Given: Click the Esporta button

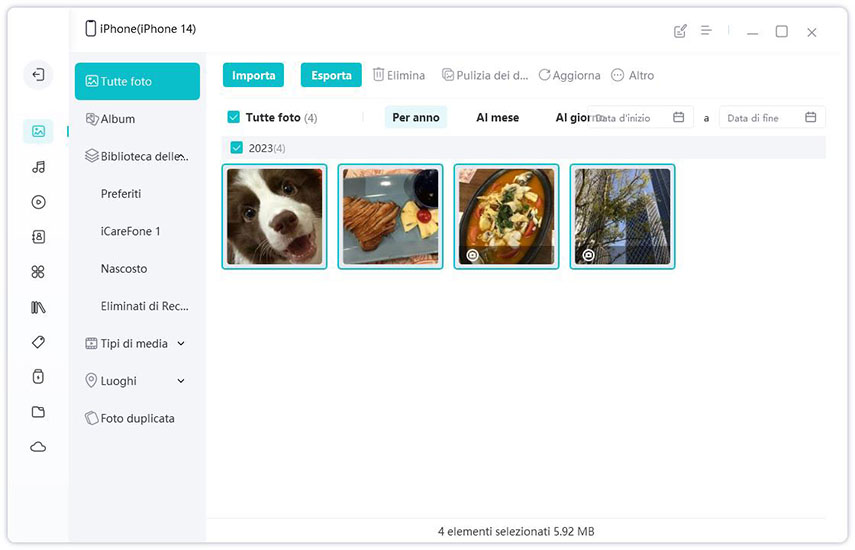Looking at the screenshot, I should coord(331,75).
